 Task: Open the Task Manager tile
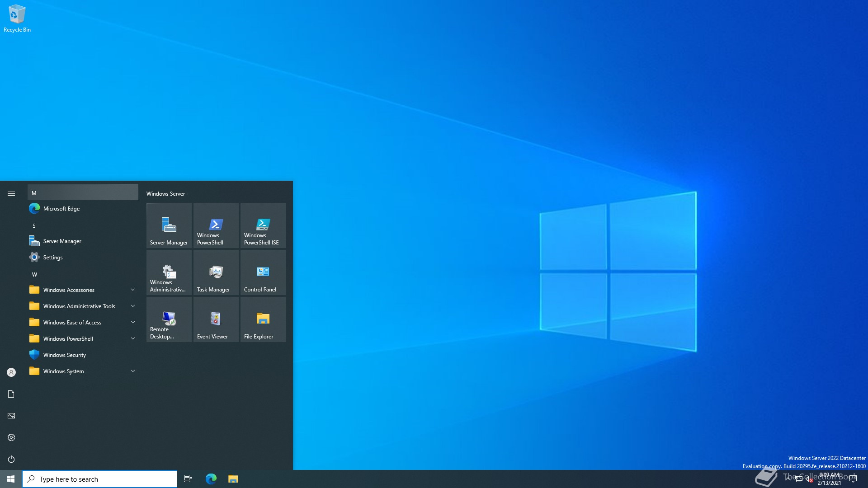pos(216,272)
